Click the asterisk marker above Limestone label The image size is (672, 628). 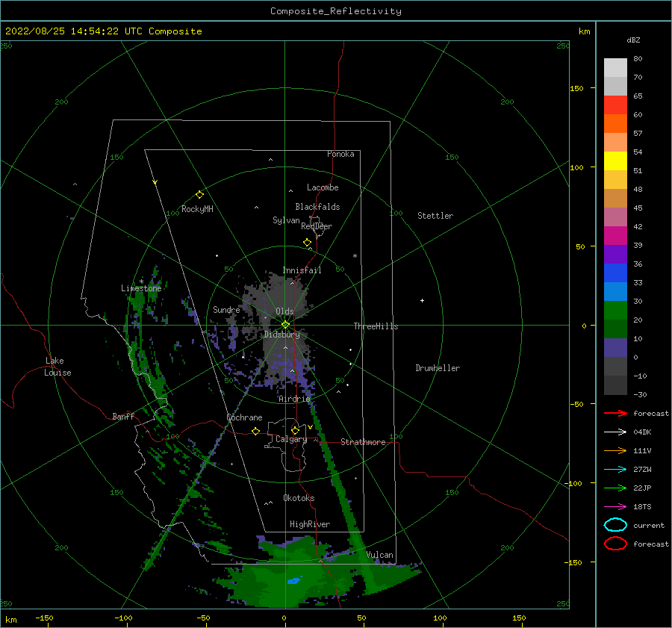(141, 282)
